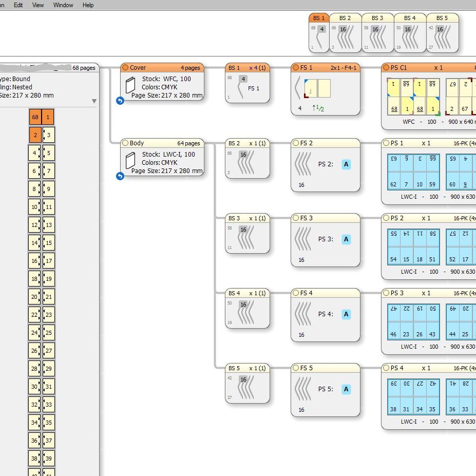Select page 17 thumbnail
Screen dimensions: 476x476
tap(49, 261)
